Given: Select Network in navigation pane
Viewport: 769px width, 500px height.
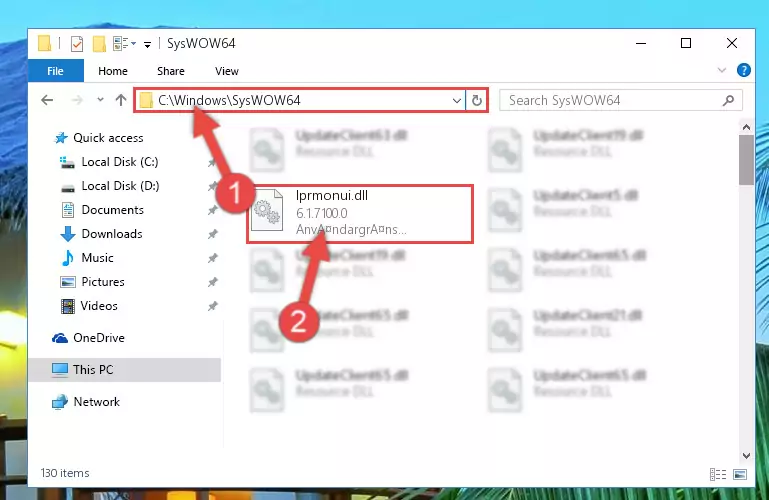Looking at the screenshot, I should [97, 401].
